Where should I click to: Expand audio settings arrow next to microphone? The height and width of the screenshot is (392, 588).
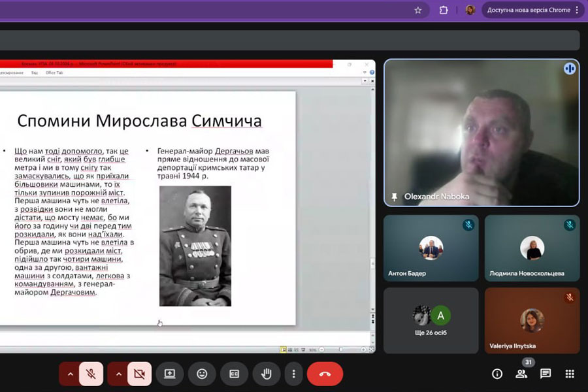pyautogui.click(x=70, y=374)
